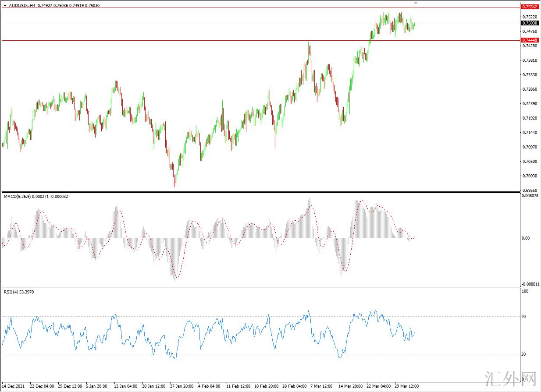Click the MACD 0.00 scale label
The height and width of the screenshot is (392, 541).
(525, 238)
